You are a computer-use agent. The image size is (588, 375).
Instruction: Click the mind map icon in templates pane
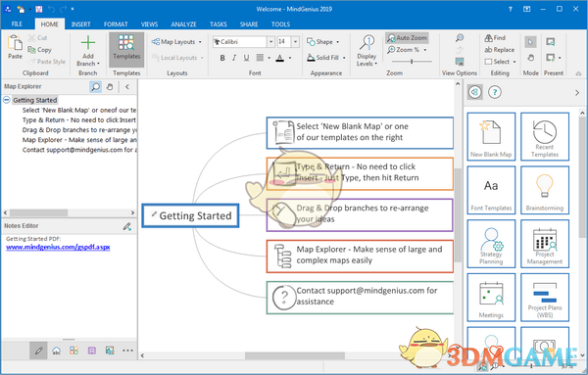475,92
